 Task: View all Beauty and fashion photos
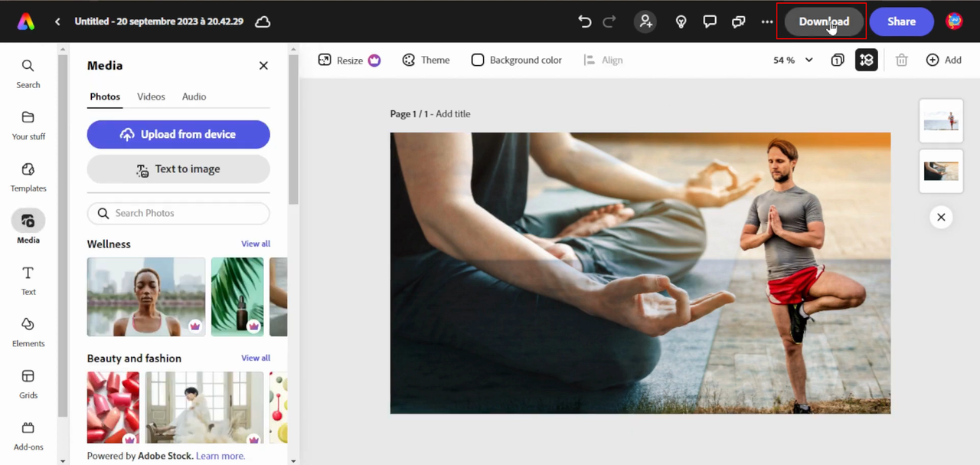[256, 358]
